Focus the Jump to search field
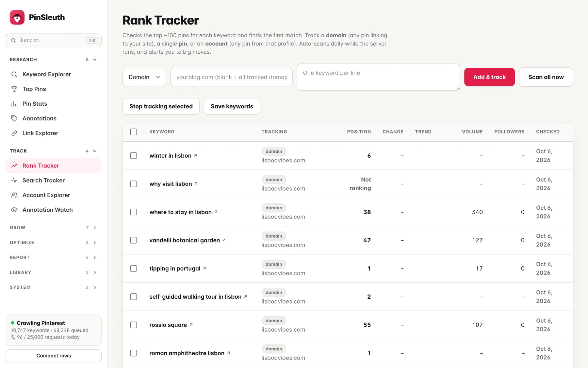The image size is (588, 368). click(54, 41)
